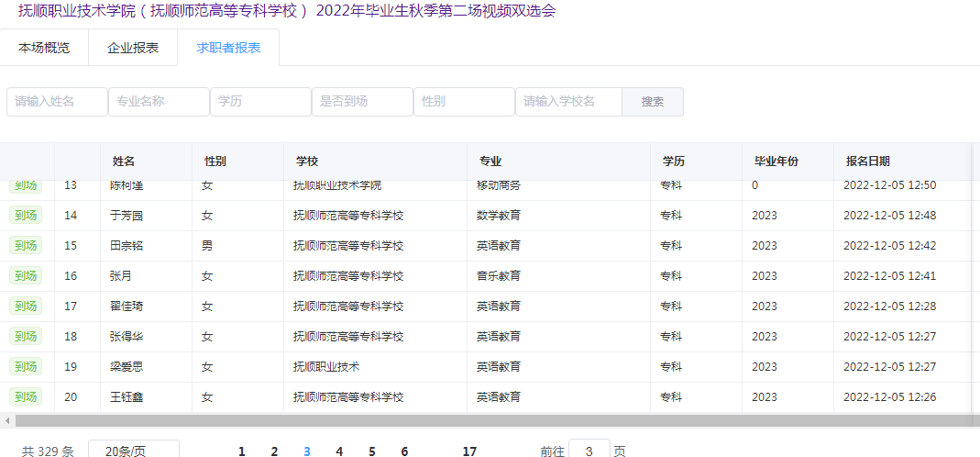
Task: Click the horizontal scrollbar left arrow
Action: pos(7,420)
